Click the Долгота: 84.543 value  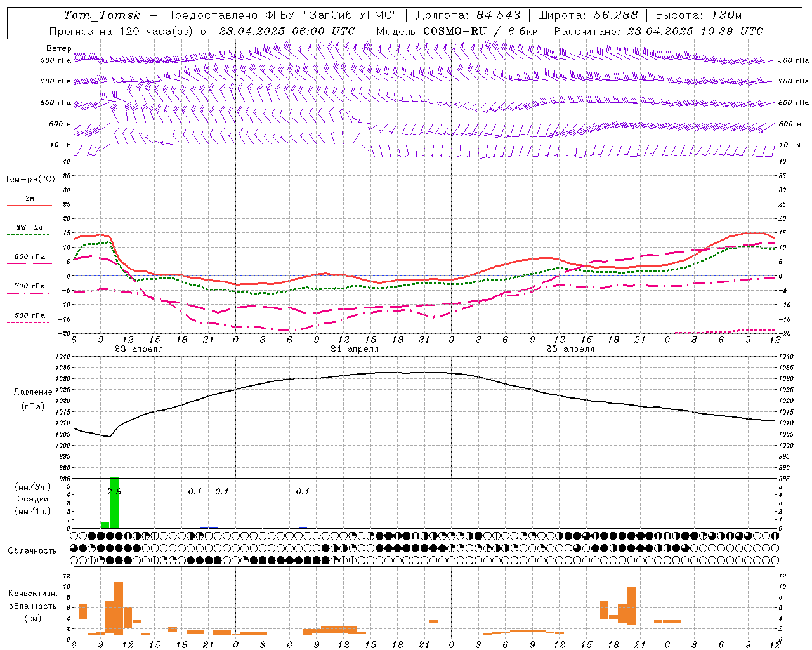pyautogui.click(x=468, y=15)
